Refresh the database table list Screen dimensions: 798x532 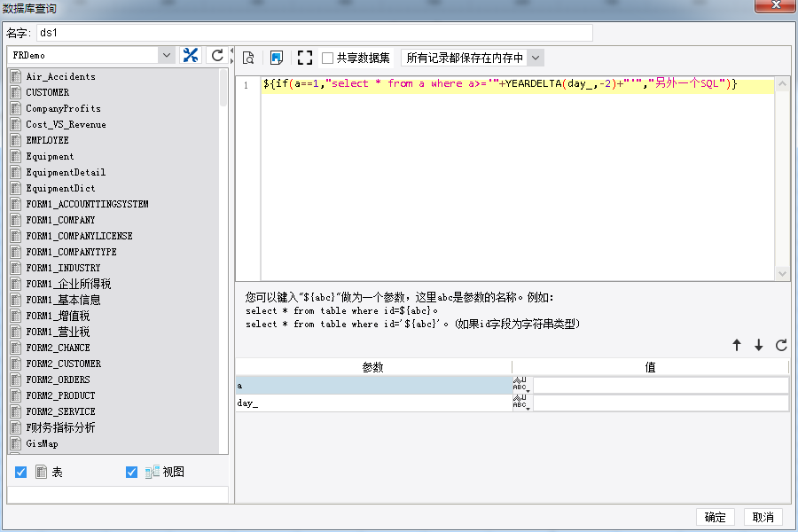click(216, 55)
